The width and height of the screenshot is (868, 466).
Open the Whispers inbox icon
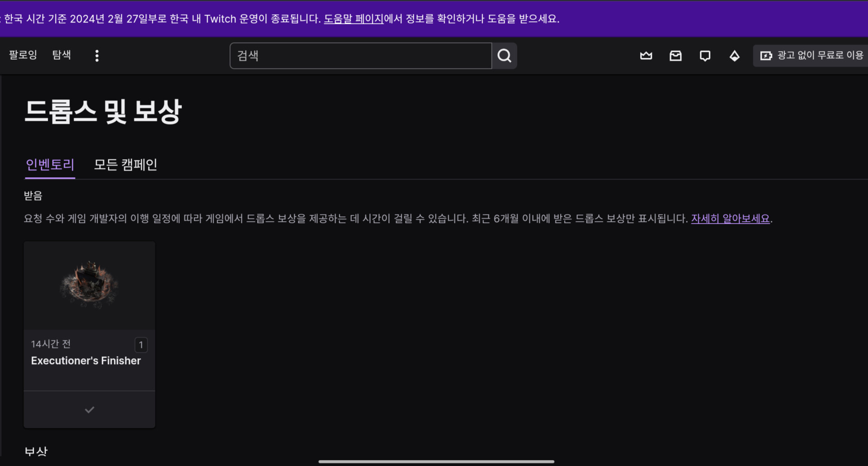[675, 56]
